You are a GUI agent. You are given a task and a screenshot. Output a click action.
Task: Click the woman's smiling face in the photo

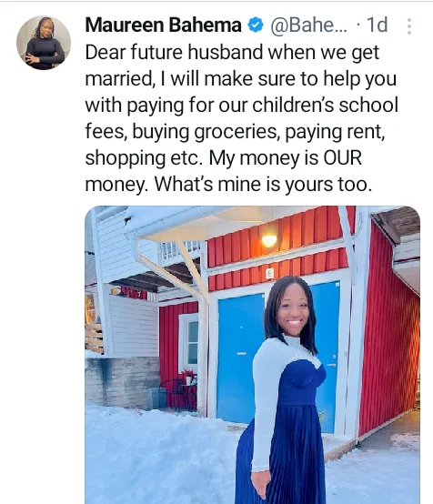(294, 310)
